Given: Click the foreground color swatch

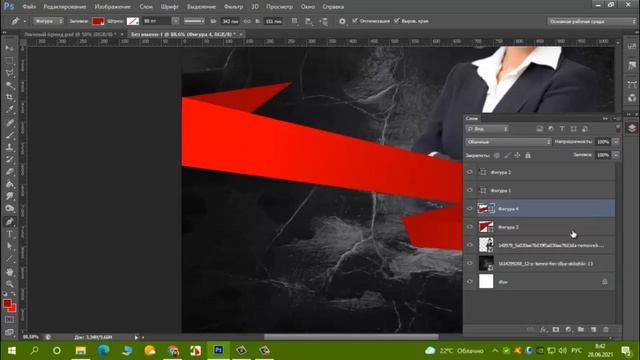Looking at the screenshot, I should click(7, 303).
